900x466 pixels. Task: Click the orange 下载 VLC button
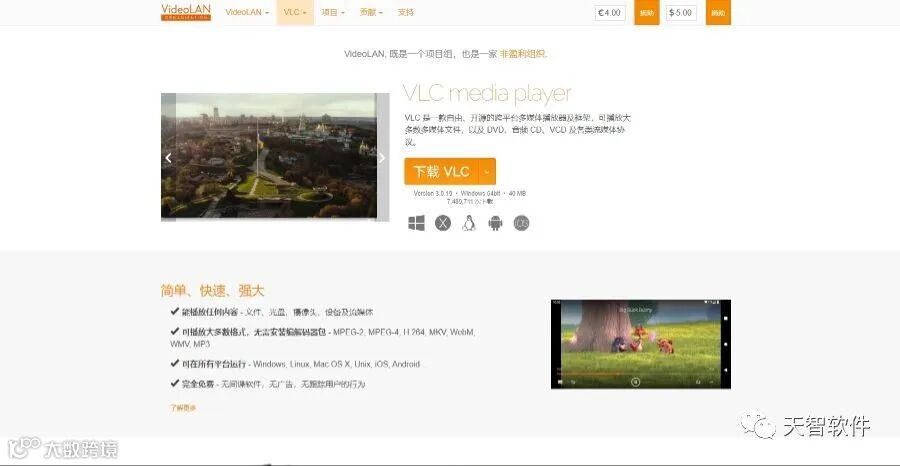tap(441, 172)
